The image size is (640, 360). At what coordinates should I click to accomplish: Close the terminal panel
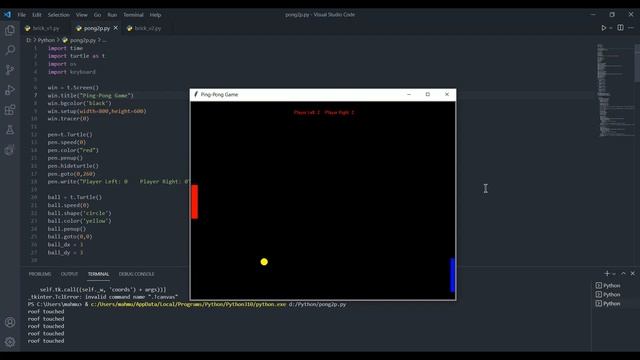(633, 273)
